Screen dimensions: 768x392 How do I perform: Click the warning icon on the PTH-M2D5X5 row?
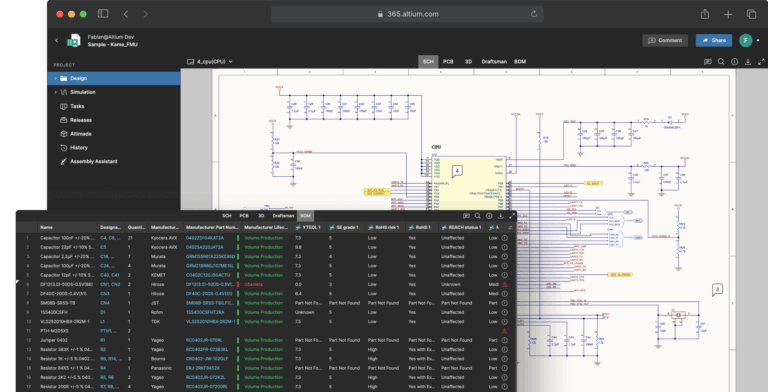(x=504, y=331)
